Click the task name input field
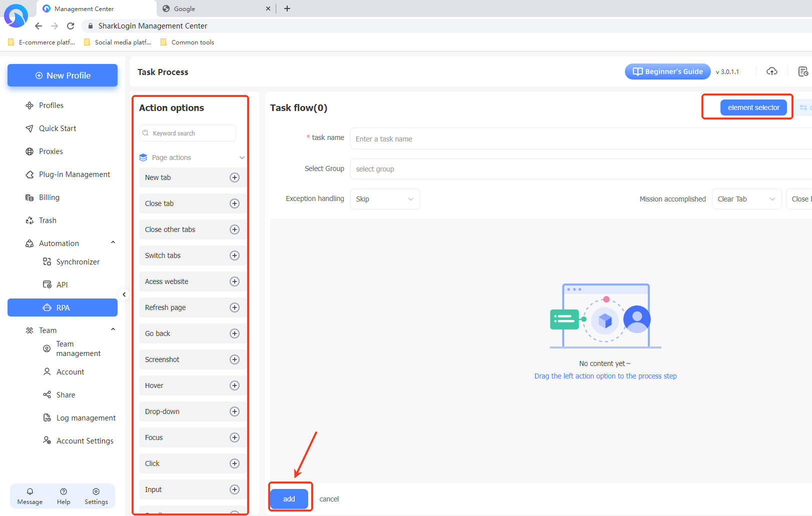Viewport: 812px width, 516px height. 580,139
